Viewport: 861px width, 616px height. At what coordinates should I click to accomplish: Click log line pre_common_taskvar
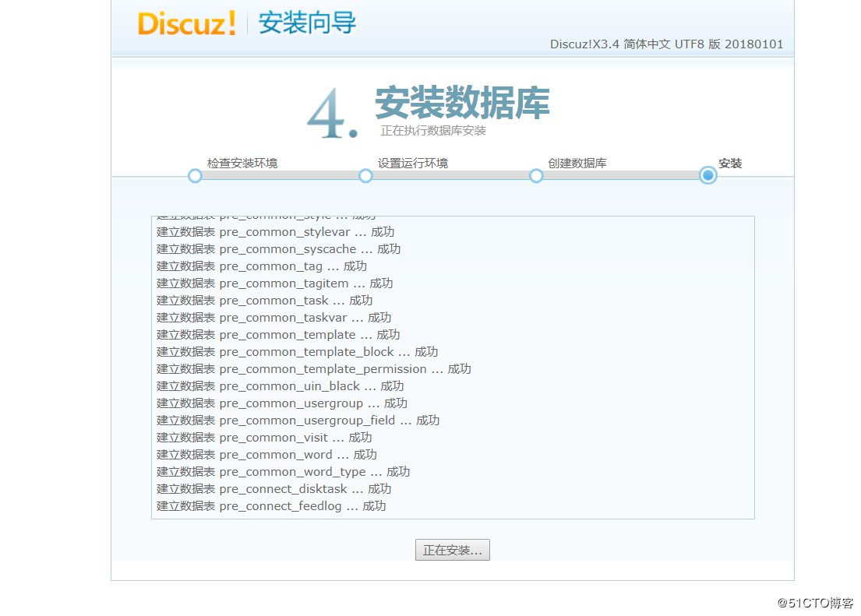tap(274, 317)
